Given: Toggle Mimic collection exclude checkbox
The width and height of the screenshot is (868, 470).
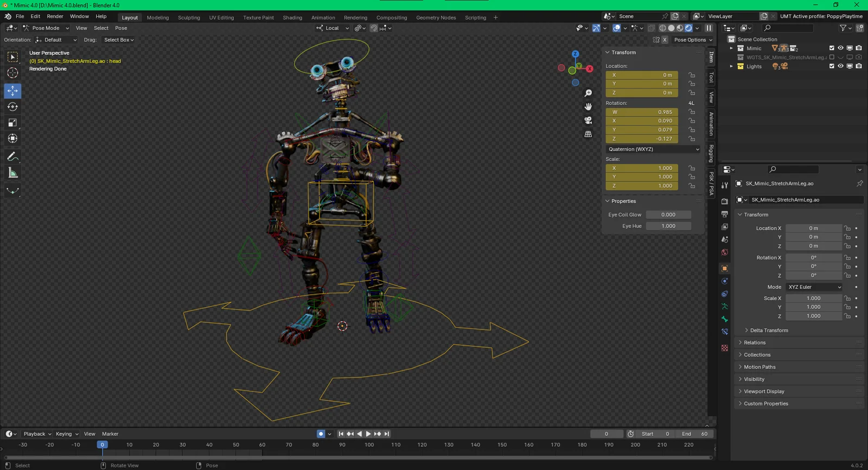Looking at the screenshot, I should (x=832, y=48).
